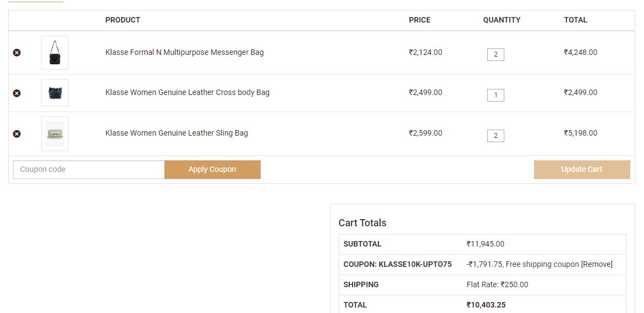Click the Cart Totals heading

click(x=362, y=223)
